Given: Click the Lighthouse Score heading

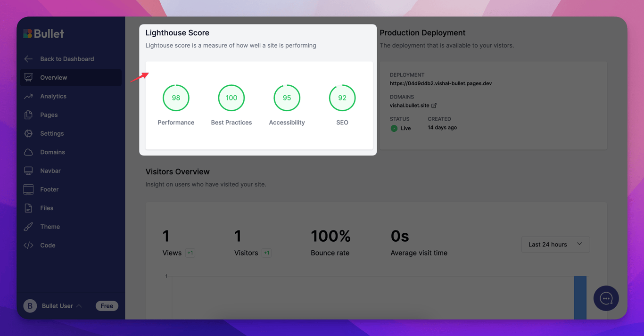Looking at the screenshot, I should pyautogui.click(x=177, y=33).
